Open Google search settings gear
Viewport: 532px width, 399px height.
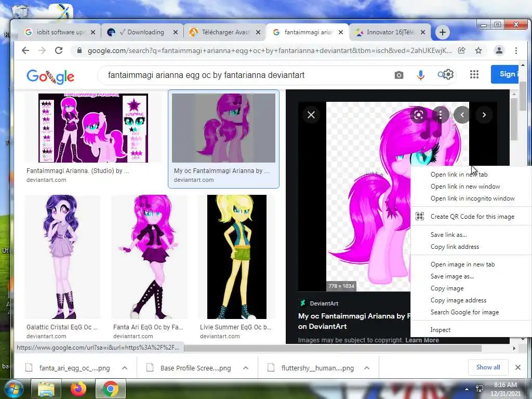[448, 74]
